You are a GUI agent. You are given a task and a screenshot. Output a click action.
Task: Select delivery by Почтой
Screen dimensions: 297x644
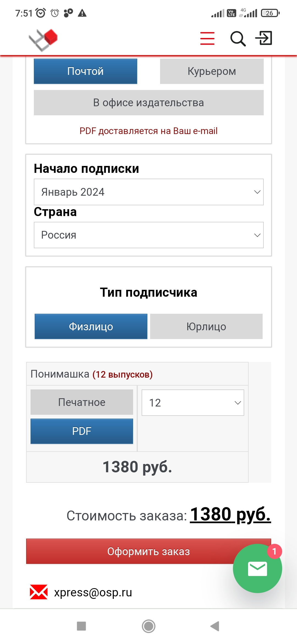(x=86, y=71)
